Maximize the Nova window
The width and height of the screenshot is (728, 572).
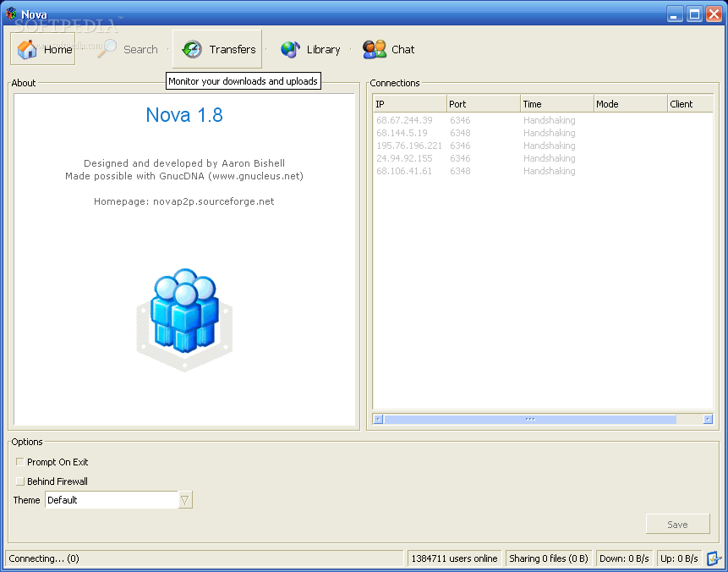(694, 14)
